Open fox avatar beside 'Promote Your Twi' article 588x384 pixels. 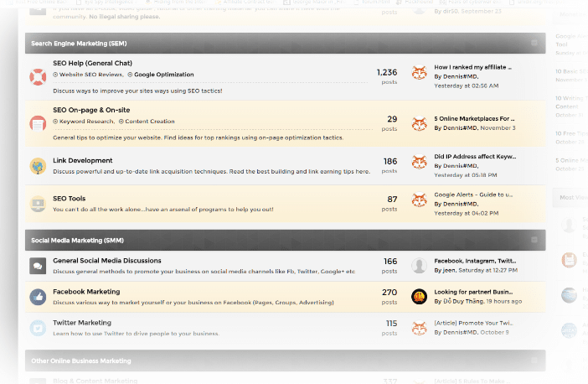coord(420,328)
